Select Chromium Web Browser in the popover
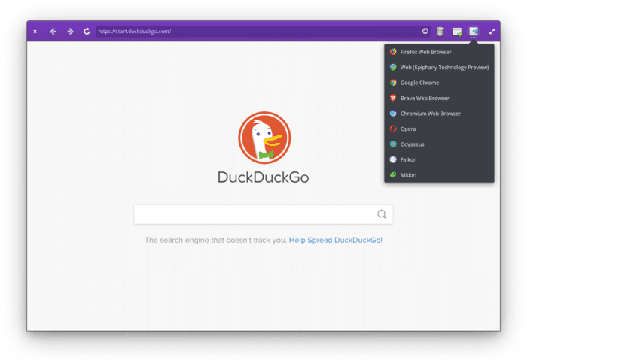 tap(430, 114)
